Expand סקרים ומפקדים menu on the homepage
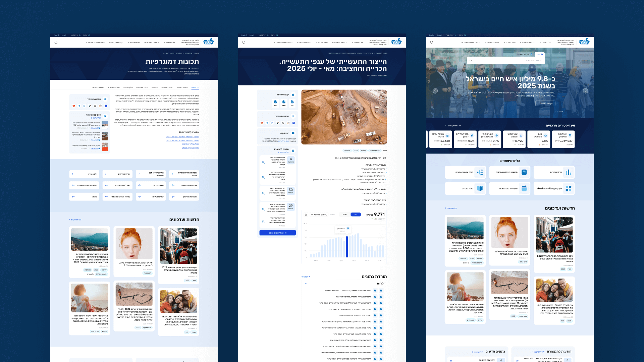The width and height of the screenshot is (644, 362). (x=492, y=43)
